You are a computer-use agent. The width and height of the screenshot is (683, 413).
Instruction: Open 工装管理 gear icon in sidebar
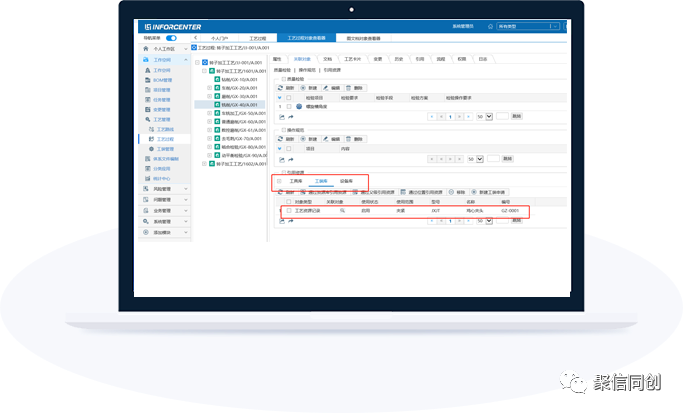click(151, 149)
